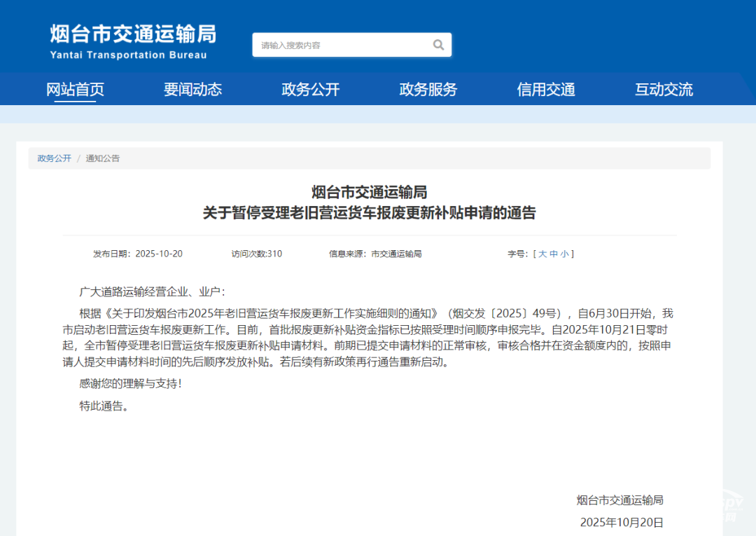This screenshot has height=536, width=756.
Task: Open the 要闻动态 menu
Action: (x=193, y=89)
